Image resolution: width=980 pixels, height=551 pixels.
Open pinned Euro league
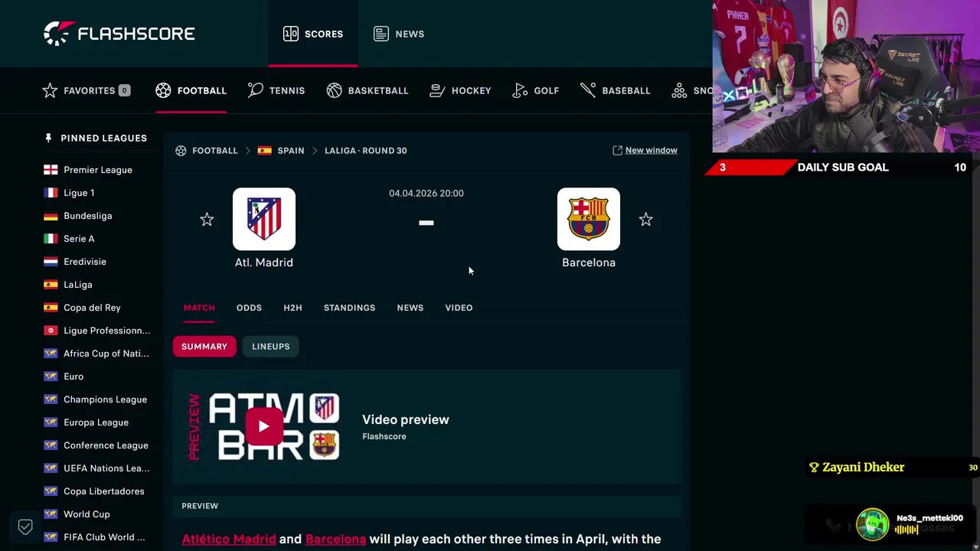[73, 377]
